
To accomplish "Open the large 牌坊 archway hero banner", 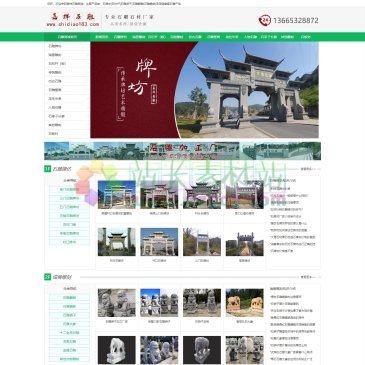I will tap(204, 90).
